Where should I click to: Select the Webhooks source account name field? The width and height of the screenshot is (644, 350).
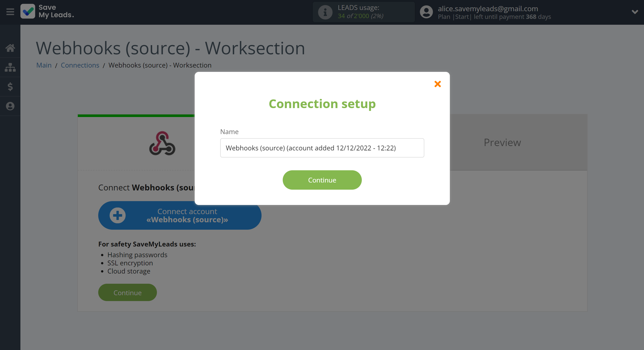[x=322, y=148]
